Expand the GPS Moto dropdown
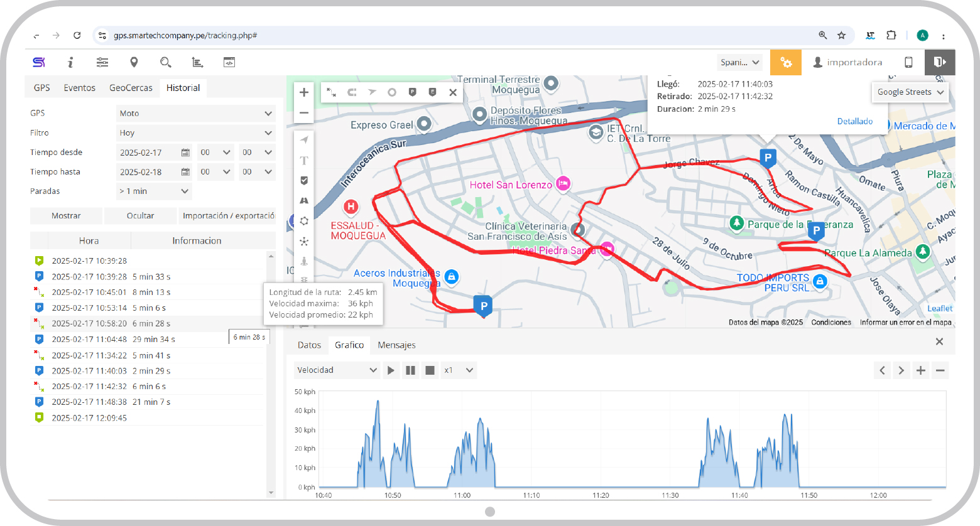Viewport: 980px width, 526px height. click(196, 114)
